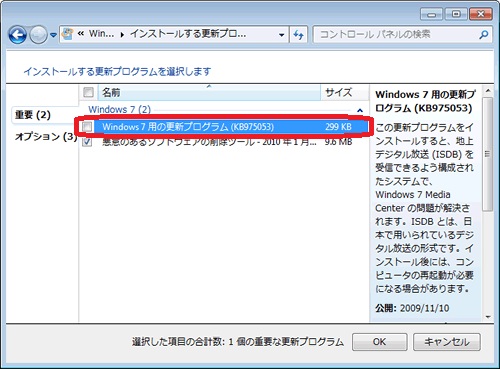Click the details title Windows 7 用の更新プログラム (KB975053)
Screen dimensions: 500x369
pyautogui.click(x=425, y=101)
